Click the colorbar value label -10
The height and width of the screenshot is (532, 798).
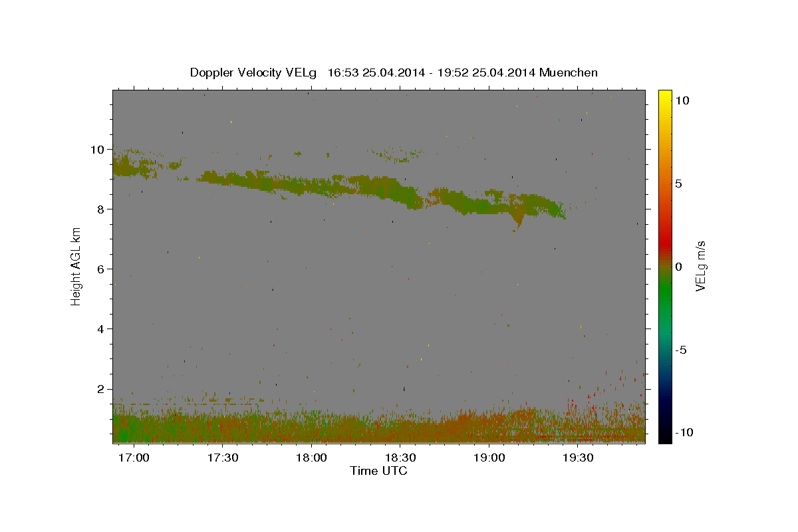point(684,433)
